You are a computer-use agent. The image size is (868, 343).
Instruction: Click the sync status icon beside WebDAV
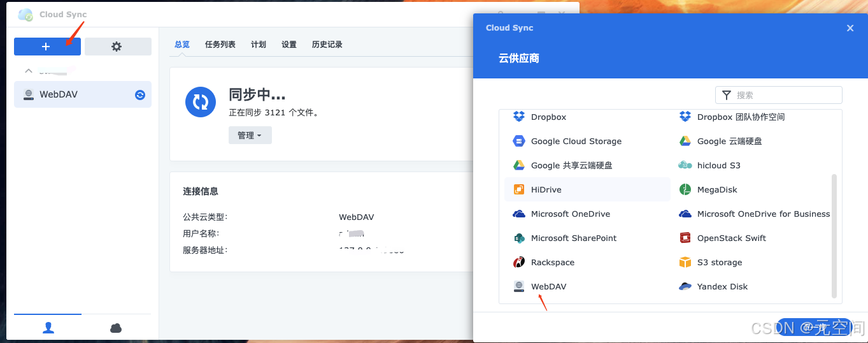(x=140, y=95)
